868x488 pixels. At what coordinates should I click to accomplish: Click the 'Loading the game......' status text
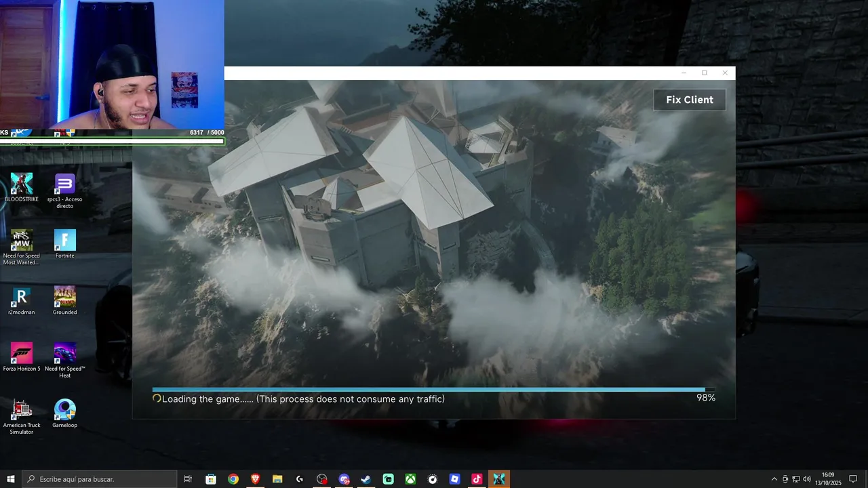(x=208, y=399)
